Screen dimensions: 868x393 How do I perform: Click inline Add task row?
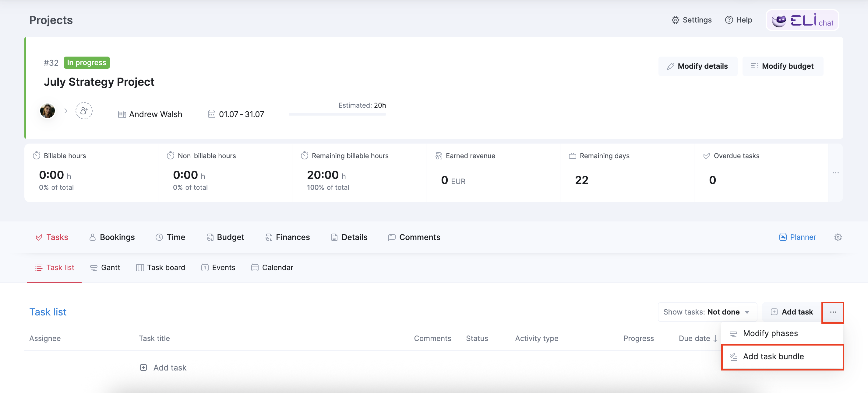[163, 367]
